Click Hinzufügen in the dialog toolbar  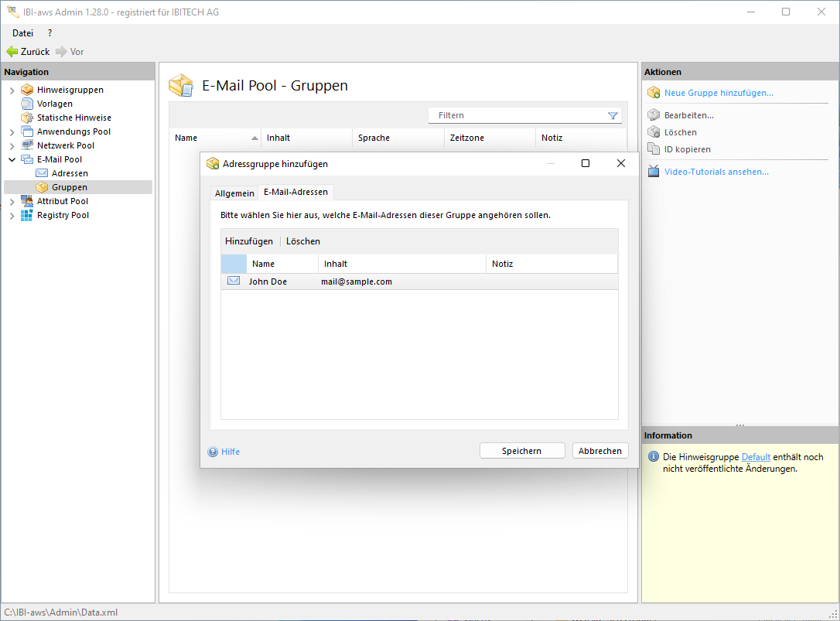coord(249,241)
